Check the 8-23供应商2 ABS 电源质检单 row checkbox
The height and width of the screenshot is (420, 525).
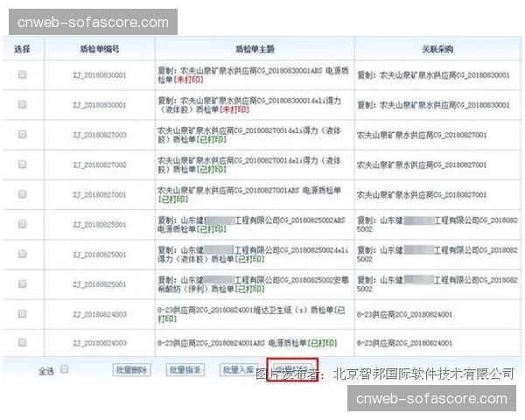23,342
